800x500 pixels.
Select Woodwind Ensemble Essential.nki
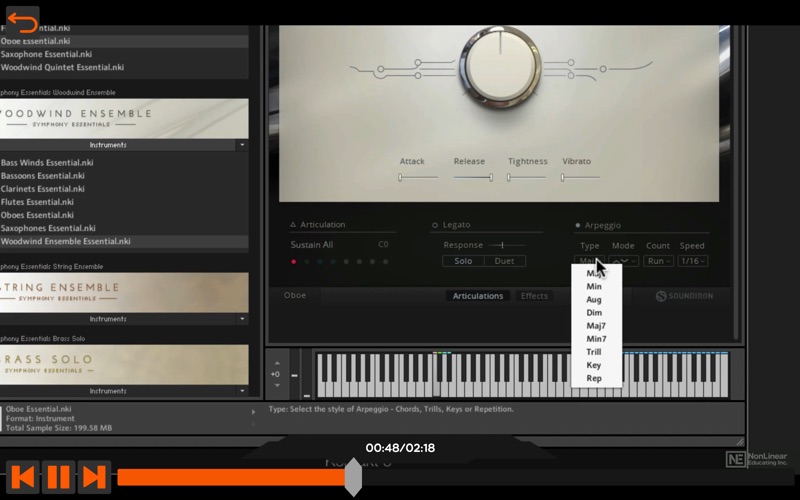tap(124, 241)
